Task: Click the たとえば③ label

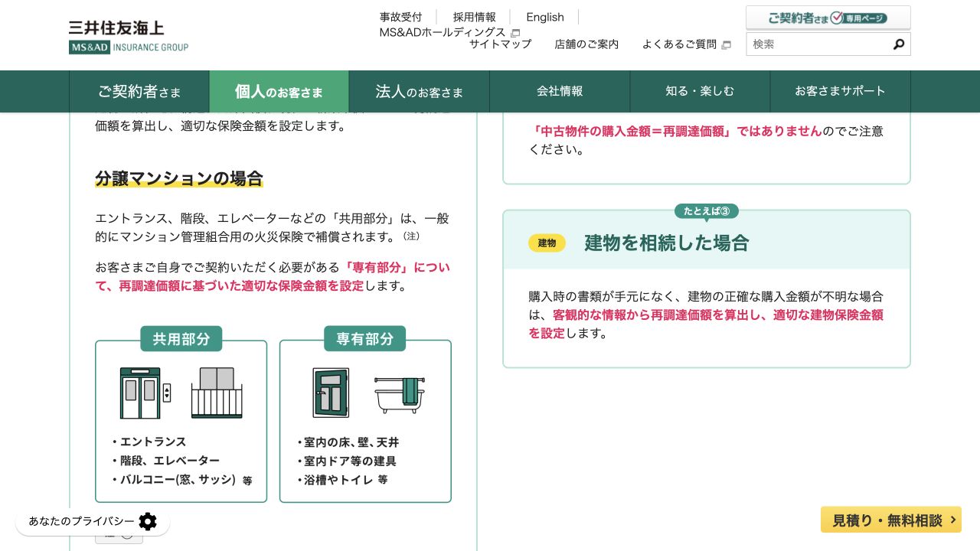Action: click(707, 211)
